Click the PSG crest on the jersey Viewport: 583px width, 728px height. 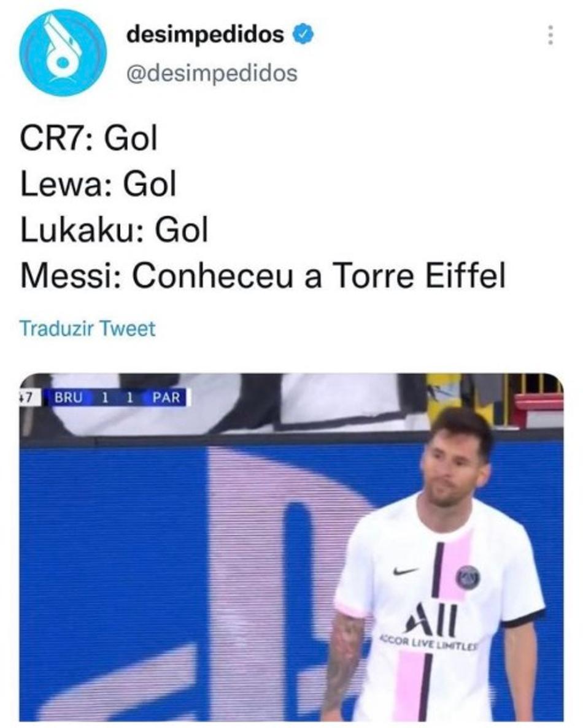coord(468,578)
